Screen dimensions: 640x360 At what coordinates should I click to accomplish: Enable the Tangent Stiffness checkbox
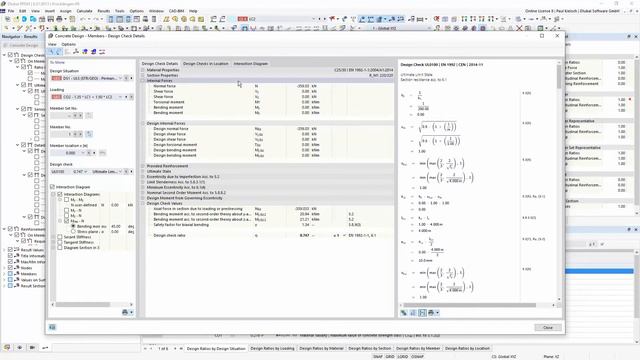coord(60,242)
